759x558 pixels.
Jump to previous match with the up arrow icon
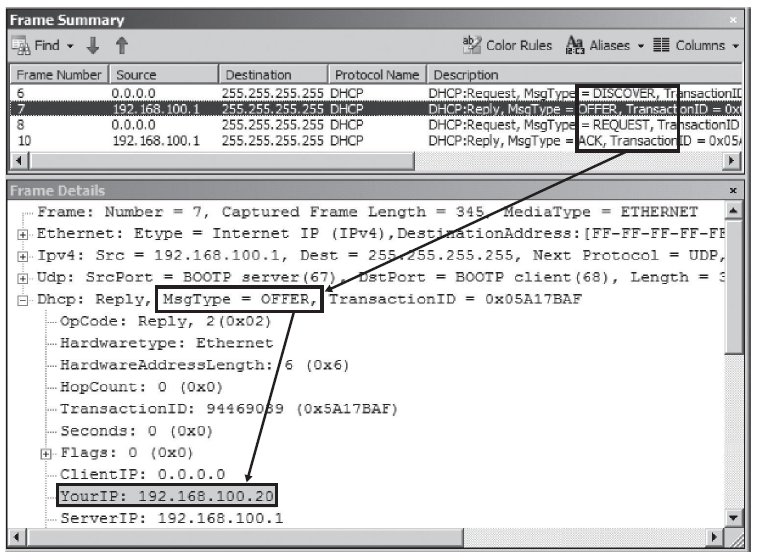tap(122, 45)
